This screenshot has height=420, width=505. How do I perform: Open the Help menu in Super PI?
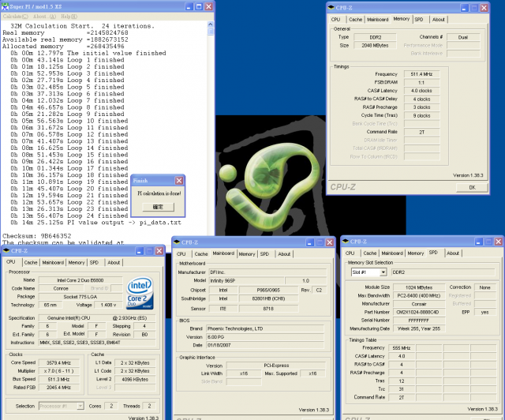point(69,17)
